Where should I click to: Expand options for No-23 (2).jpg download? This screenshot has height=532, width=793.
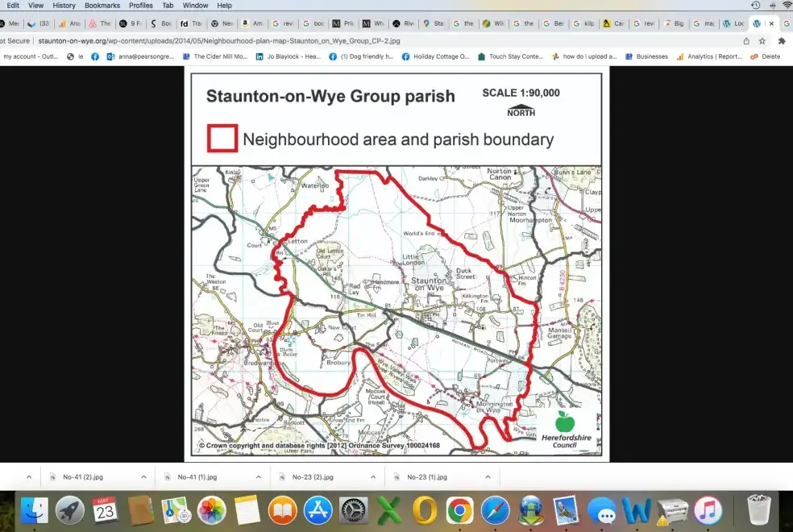(x=374, y=476)
